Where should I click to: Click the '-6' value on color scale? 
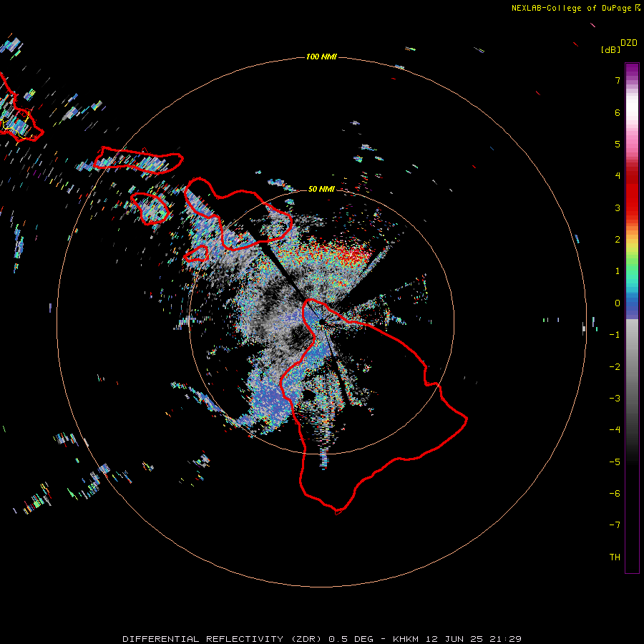tap(615, 494)
